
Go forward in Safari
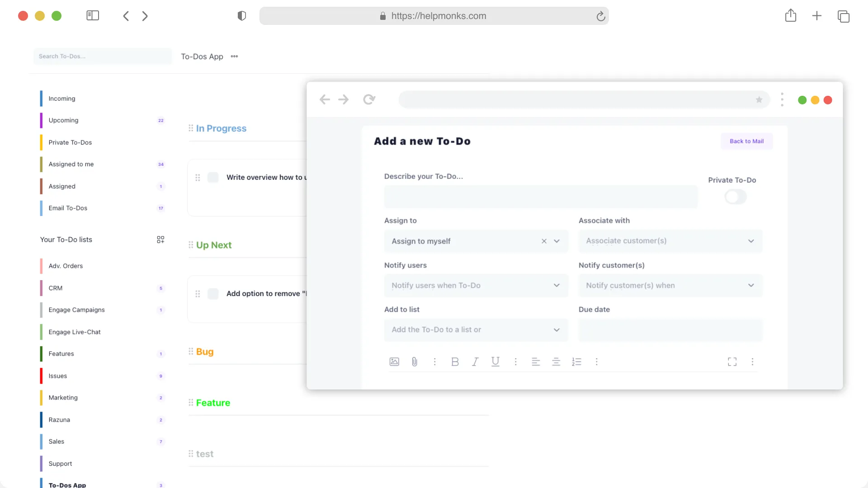145,16
